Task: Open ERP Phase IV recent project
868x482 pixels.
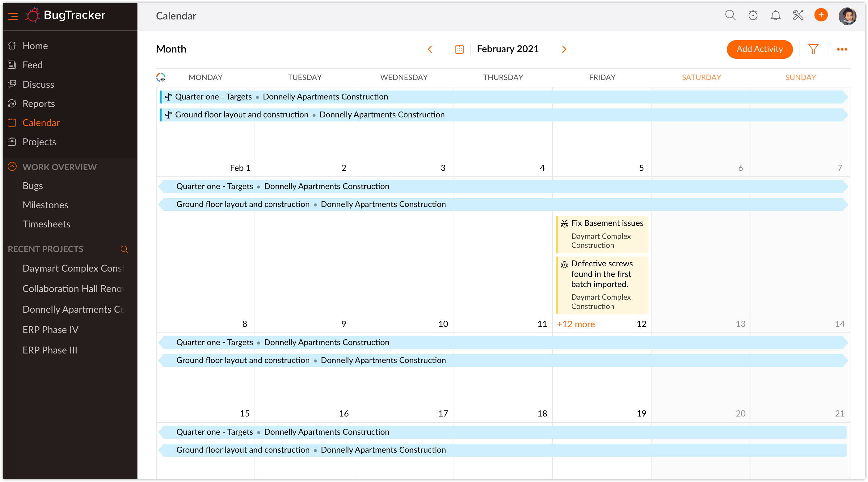Action: pyautogui.click(x=50, y=330)
